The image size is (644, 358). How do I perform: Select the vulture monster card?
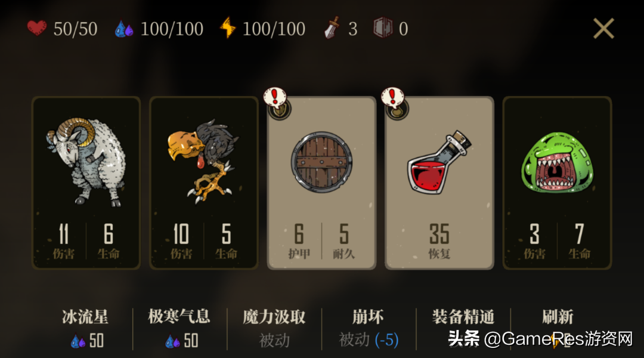pyautogui.click(x=204, y=183)
